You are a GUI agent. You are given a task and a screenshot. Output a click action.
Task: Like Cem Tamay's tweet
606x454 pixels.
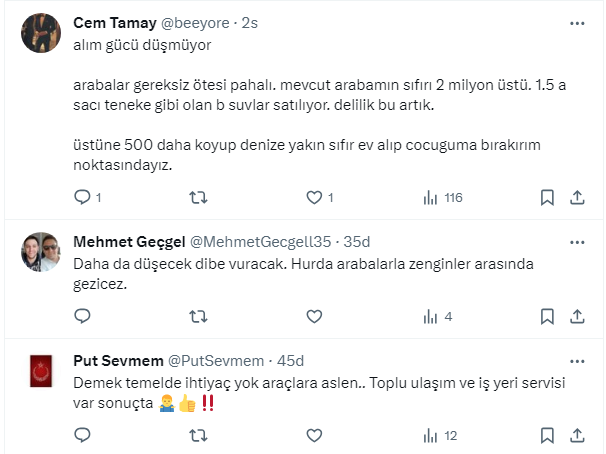(x=314, y=198)
